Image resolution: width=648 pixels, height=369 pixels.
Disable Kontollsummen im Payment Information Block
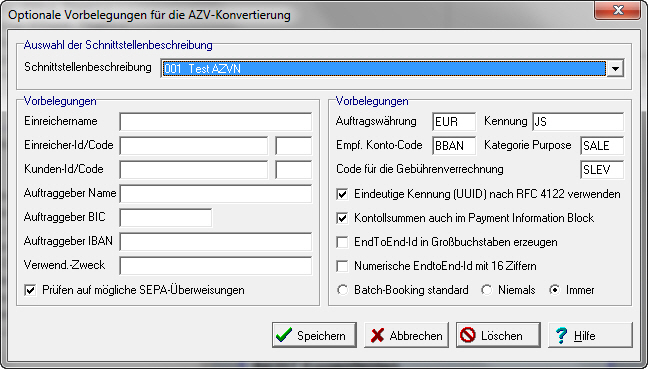pyautogui.click(x=342, y=218)
